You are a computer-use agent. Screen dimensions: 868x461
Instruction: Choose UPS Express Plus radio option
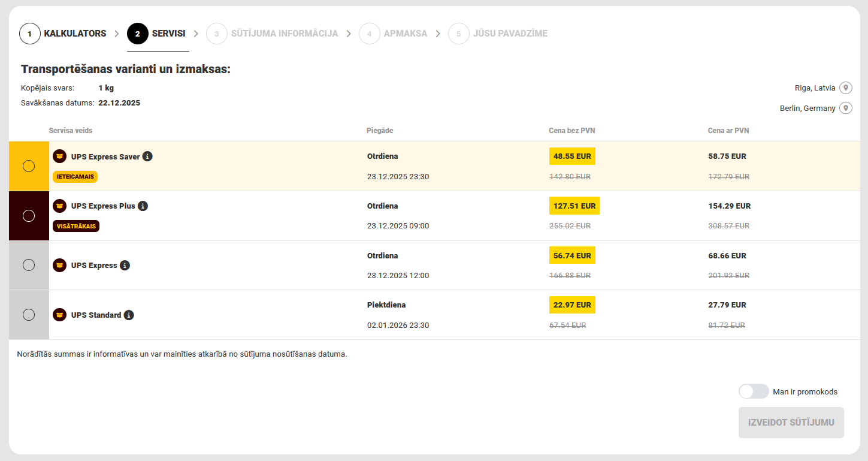point(29,216)
